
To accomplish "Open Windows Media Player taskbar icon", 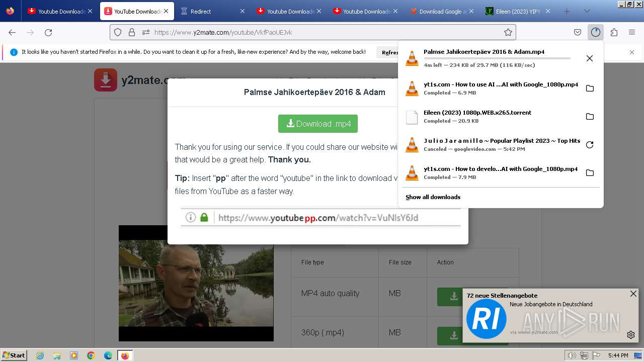I will (74, 355).
